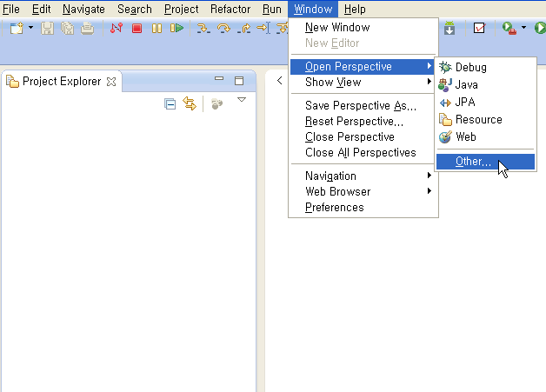Click the Android SDK download icon
The image size is (546, 392).
pyautogui.click(x=449, y=28)
